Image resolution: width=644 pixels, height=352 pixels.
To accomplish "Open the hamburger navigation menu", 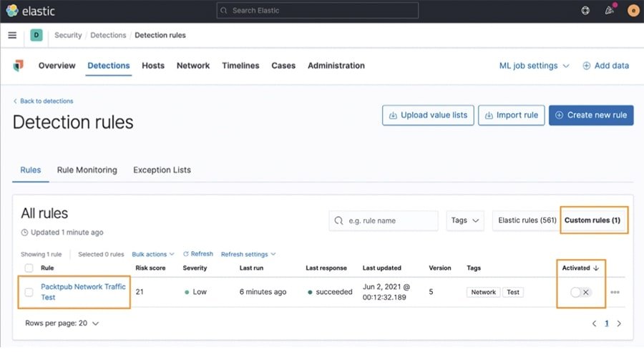I will click(x=12, y=35).
